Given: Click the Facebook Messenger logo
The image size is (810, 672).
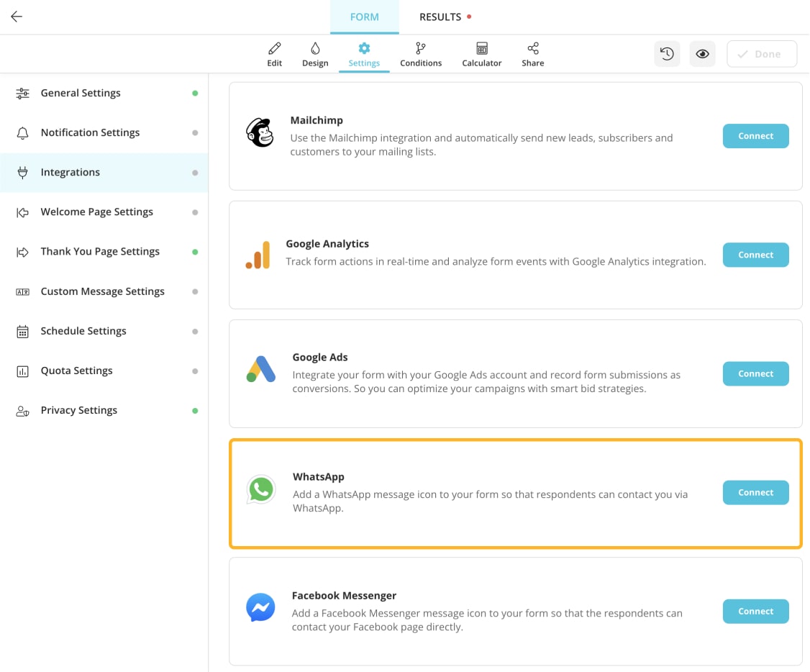Looking at the screenshot, I should point(260,608).
